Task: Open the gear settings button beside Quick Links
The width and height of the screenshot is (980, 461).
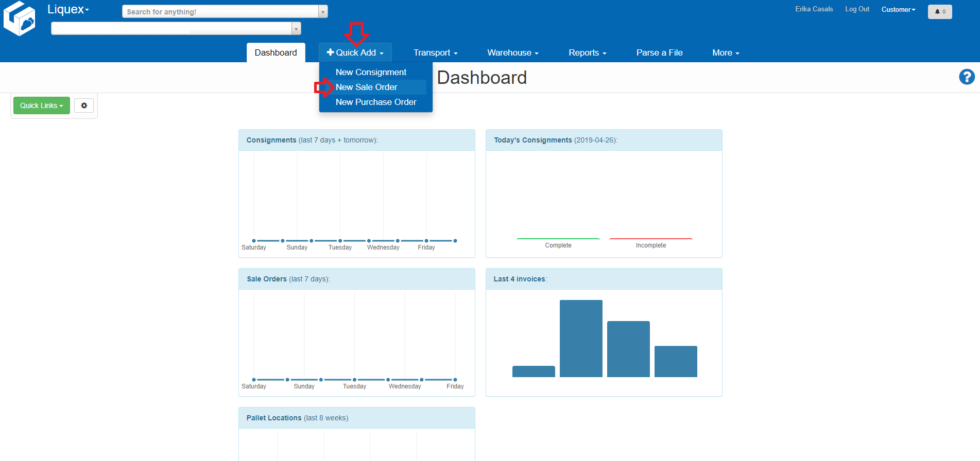Action: click(84, 105)
